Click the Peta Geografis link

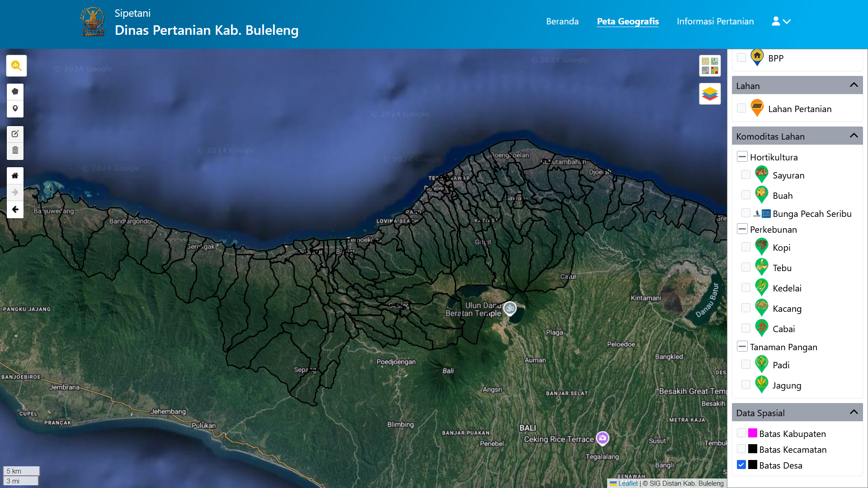628,21
